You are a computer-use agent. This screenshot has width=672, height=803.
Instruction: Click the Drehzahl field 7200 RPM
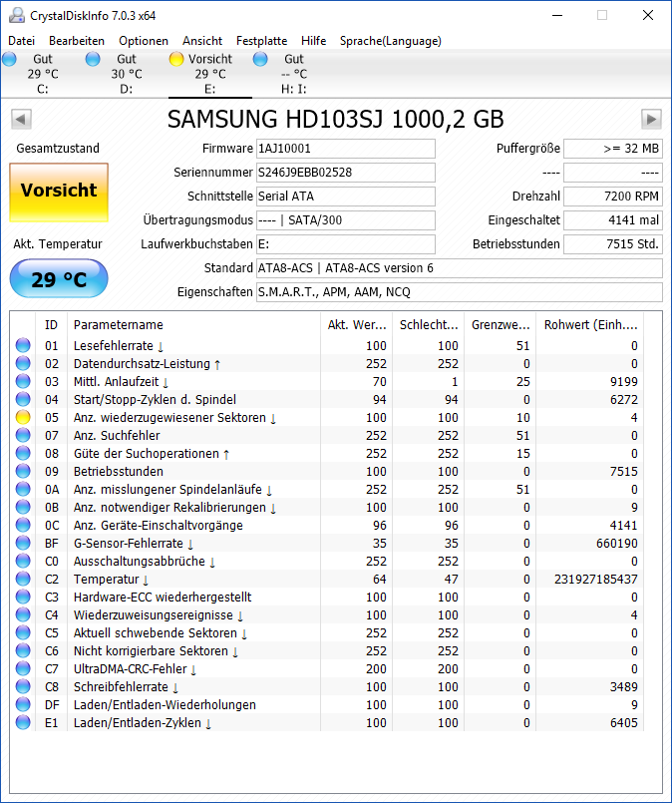click(613, 197)
